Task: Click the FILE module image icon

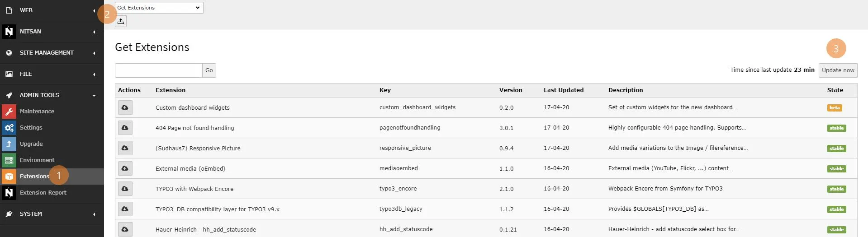Action: (x=9, y=74)
